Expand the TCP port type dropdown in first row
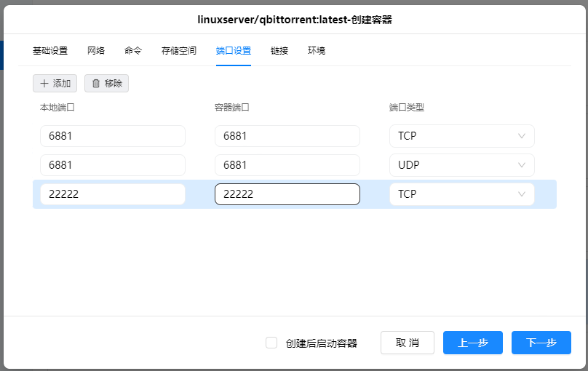588x371 pixels. pos(461,136)
